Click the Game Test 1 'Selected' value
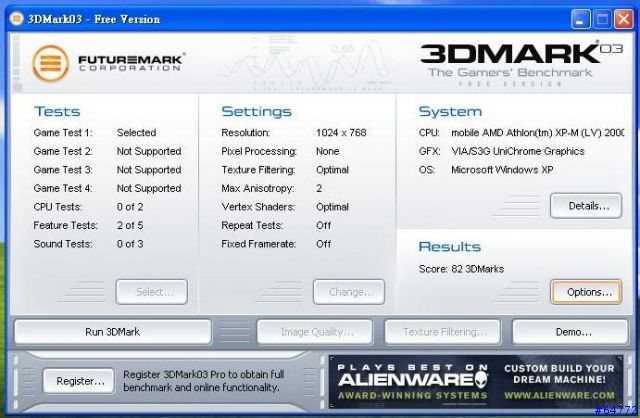The image size is (640, 418). pos(136,133)
